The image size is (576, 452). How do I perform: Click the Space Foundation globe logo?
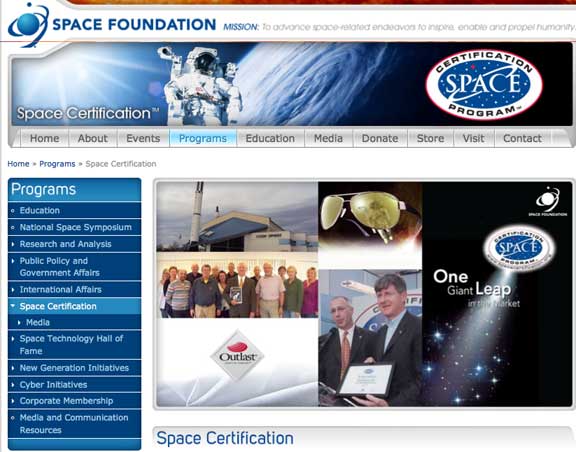coord(28,25)
